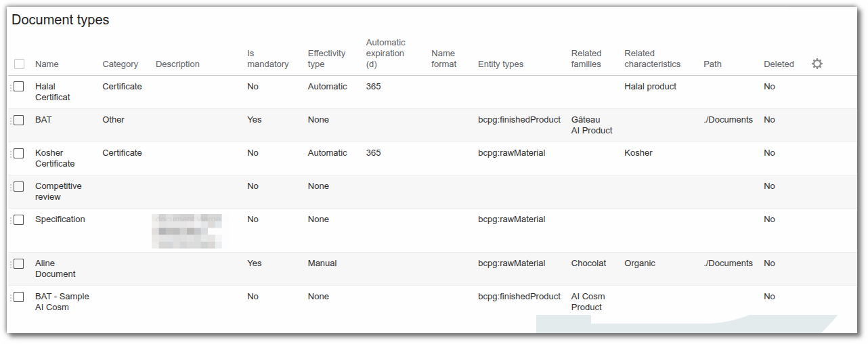Select the Kosher Certificate name cell
Screen dimensions: 868x344
point(55,158)
